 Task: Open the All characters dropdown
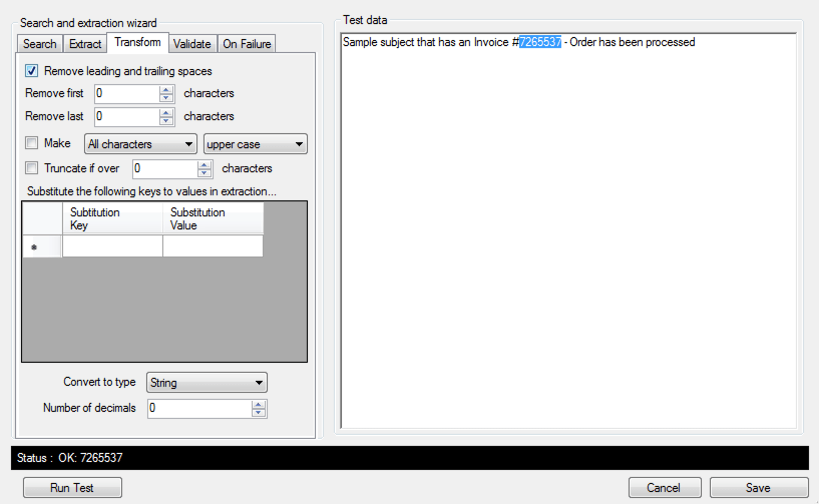(x=189, y=144)
